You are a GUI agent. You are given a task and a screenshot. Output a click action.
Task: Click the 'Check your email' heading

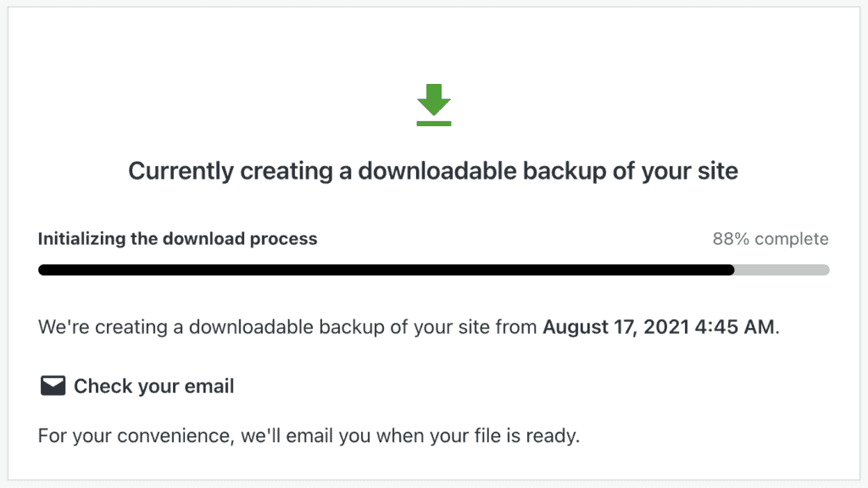pyautogui.click(x=154, y=386)
